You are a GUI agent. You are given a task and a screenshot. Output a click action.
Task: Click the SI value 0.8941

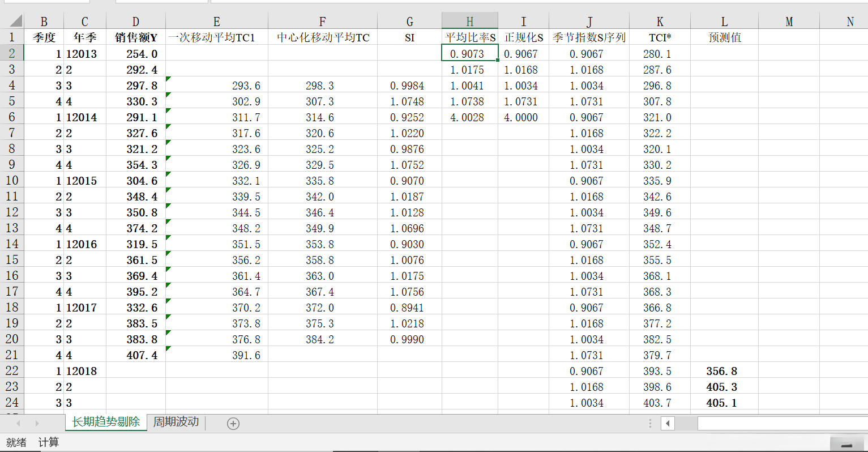pyautogui.click(x=409, y=307)
